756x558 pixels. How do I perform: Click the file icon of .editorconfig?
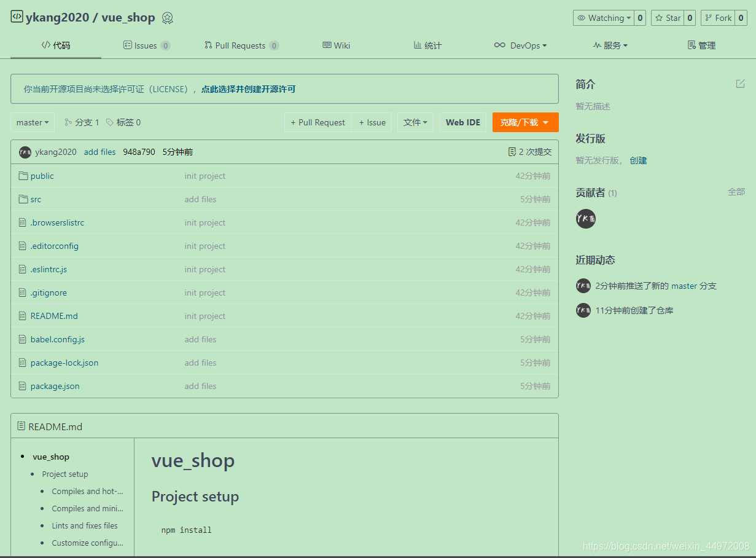point(23,246)
